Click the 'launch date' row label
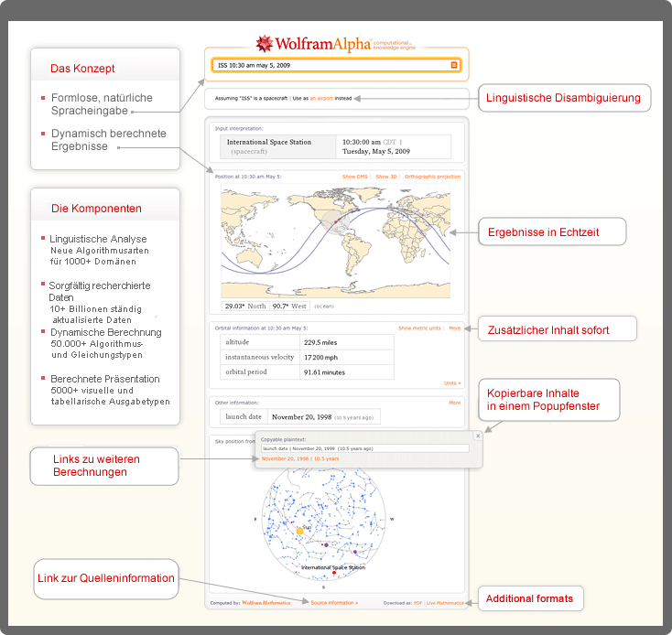Screen dimensions: 672x635 pos(244,416)
